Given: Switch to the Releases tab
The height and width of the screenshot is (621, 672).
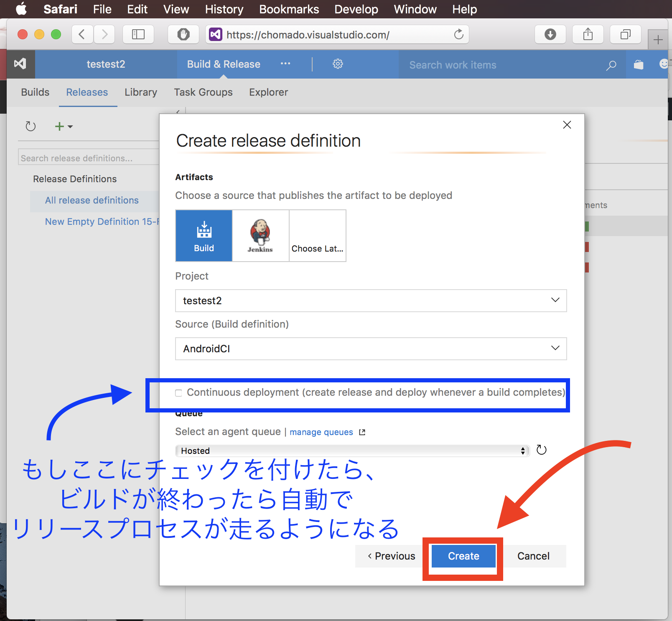Looking at the screenshot, I should (x=87, y=92).
